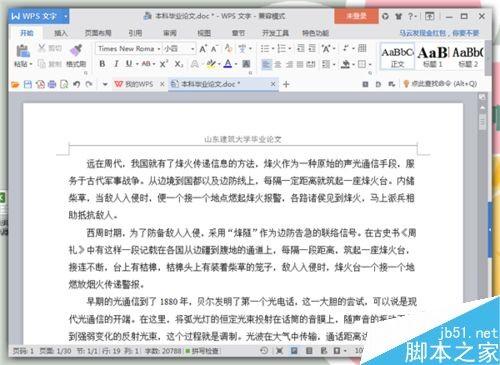Click the increase indent icon

[312, 48]
